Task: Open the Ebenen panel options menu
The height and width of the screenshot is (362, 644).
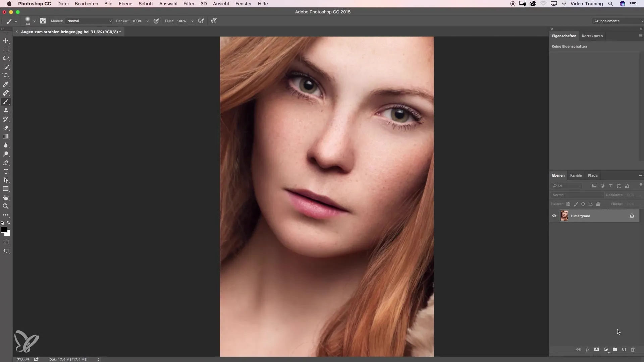Action: pos(640,175)
